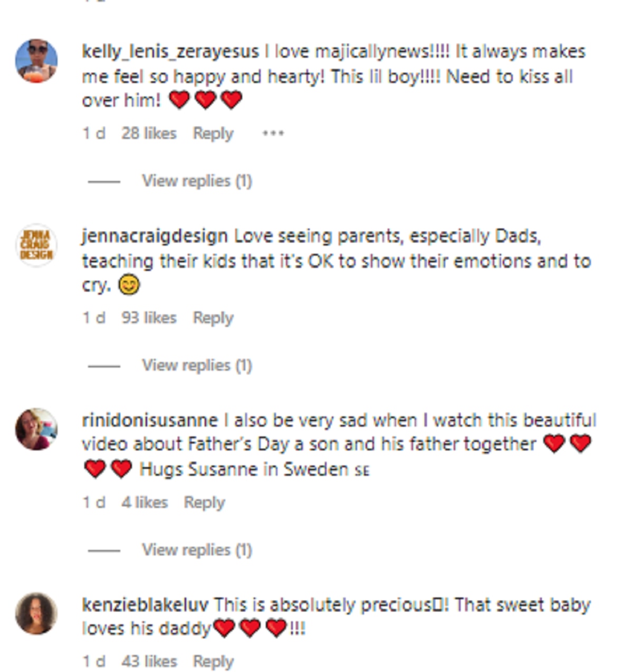Click the rinidonisusanne username
The height and width of the screenshot is (672, 633).
point(150,420)
